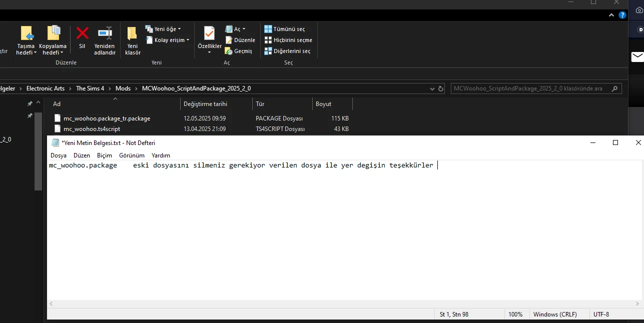Open Kopyalama hedefi copy-to menu
Image resolution: width=644 pixels, height=323 pixels.
(53, 40)
